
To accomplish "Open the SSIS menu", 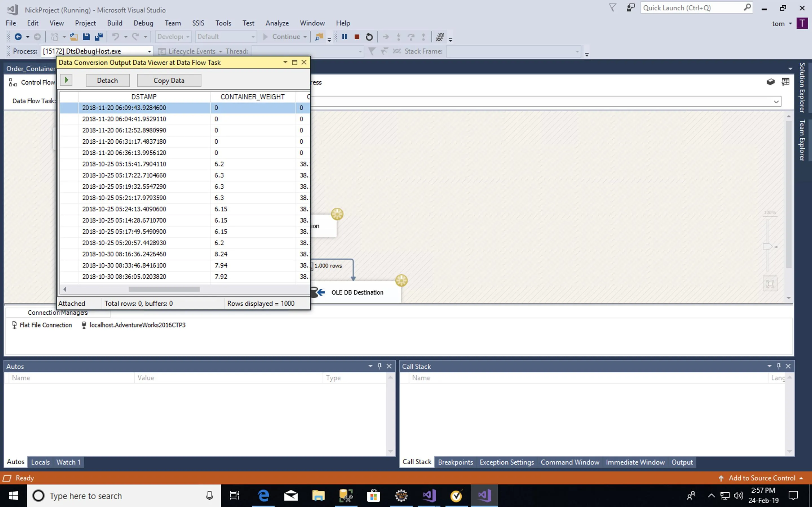I will click(198, 23).
